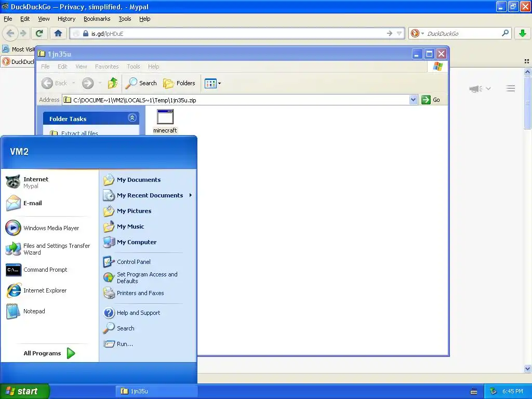Viewport: 532px width, 399px height.
Task: Click system tray network icon
Action: click(494, 391)
